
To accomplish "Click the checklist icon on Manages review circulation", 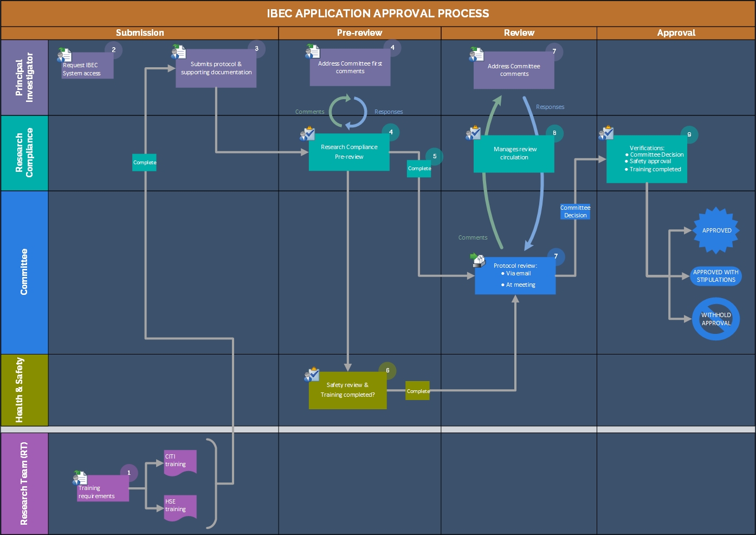I will pyautogui.click(x=473, y=133).
